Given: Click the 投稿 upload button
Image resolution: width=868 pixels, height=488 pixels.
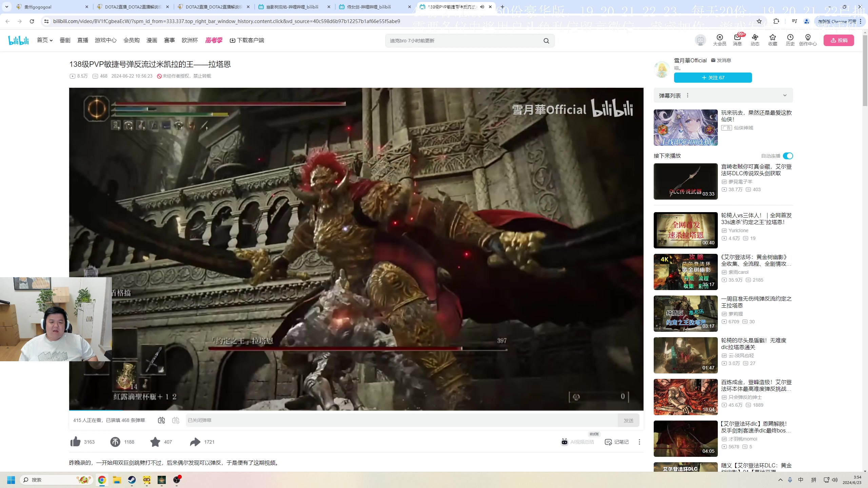Looking at the screenshot, I should 839,40.
